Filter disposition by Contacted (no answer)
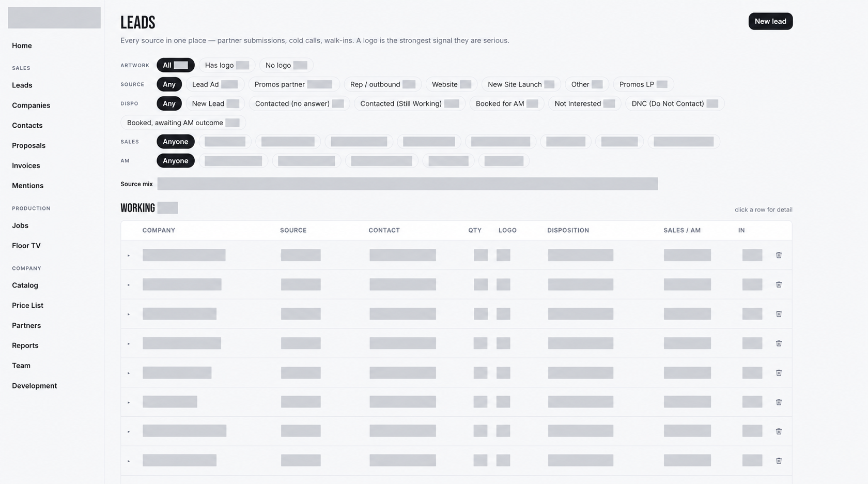Image resolution: width=868 pixels, height=484 pixels. (299, 103)
